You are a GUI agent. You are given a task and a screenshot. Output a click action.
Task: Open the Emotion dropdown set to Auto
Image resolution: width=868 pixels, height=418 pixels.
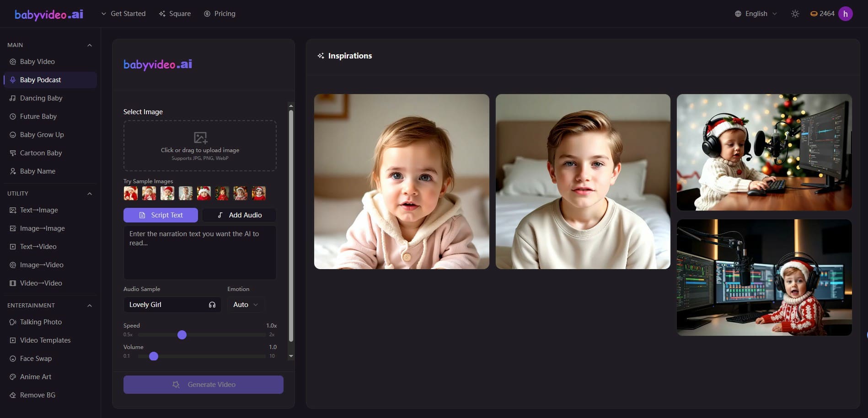[245, 304]
